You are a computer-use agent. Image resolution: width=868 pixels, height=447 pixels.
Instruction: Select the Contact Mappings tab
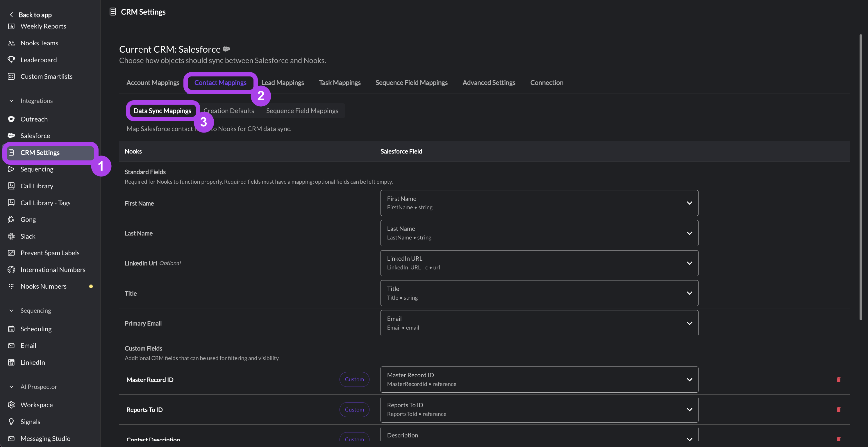coord(220,83)
